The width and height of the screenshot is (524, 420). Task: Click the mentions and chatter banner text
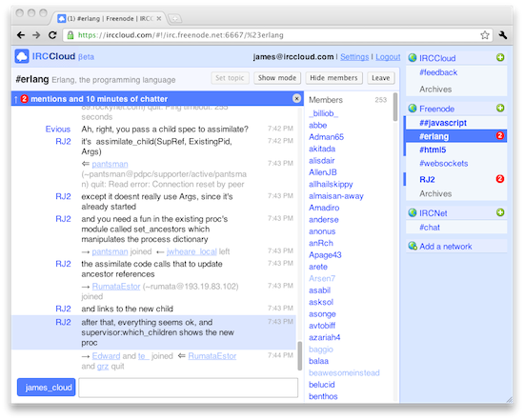coord(99,99)
